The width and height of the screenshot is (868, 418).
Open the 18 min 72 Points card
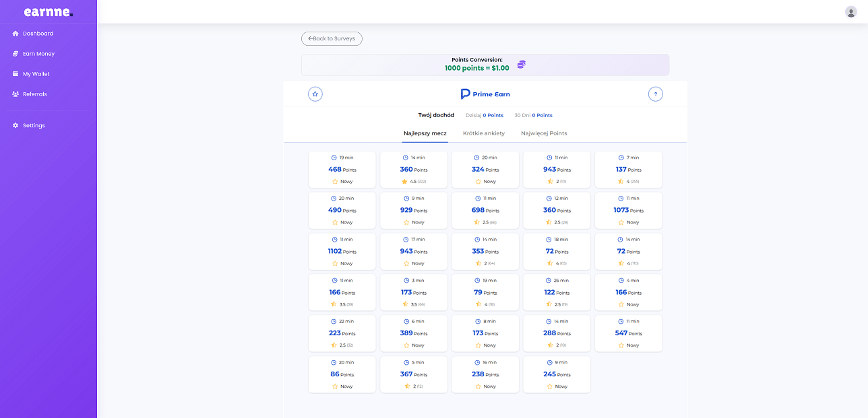557,252
